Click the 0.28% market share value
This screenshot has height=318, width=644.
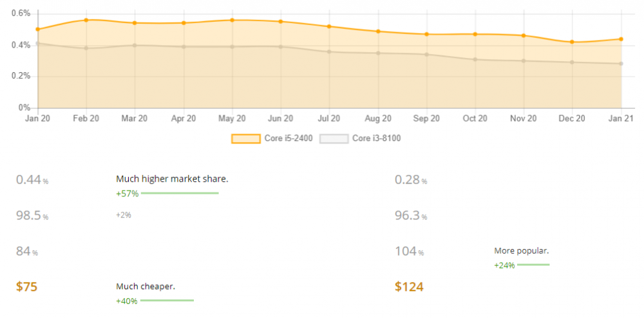(x=411, y=180)
